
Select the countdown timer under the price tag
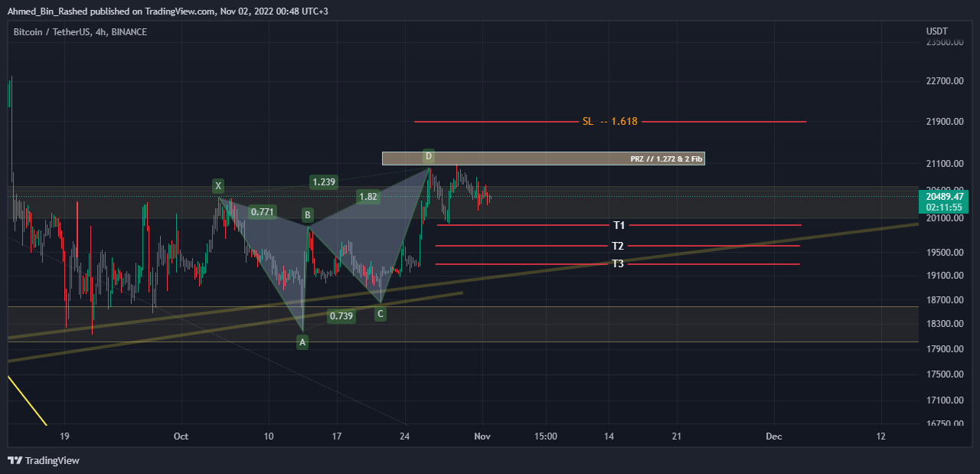point(942,206)
